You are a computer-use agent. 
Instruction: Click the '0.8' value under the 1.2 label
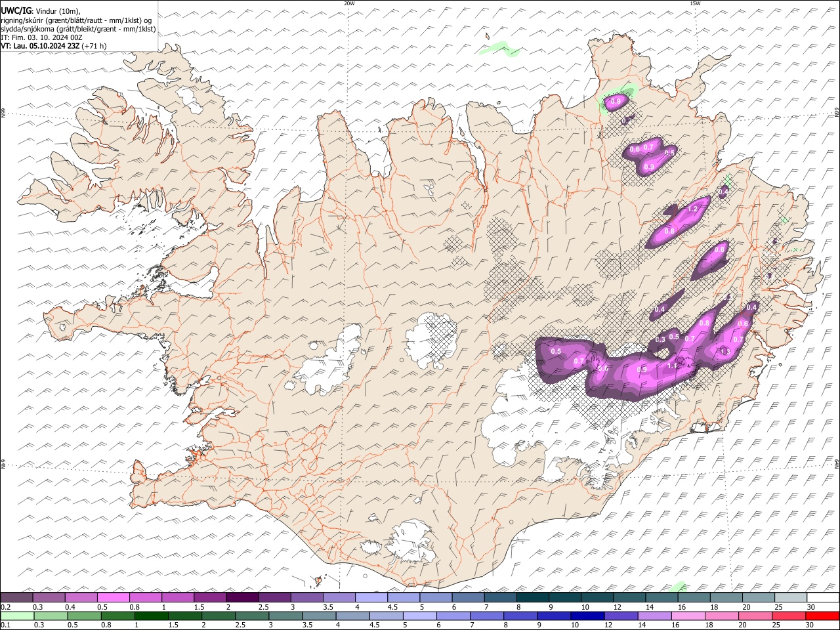pyautogui.click(x=669, y=231)
